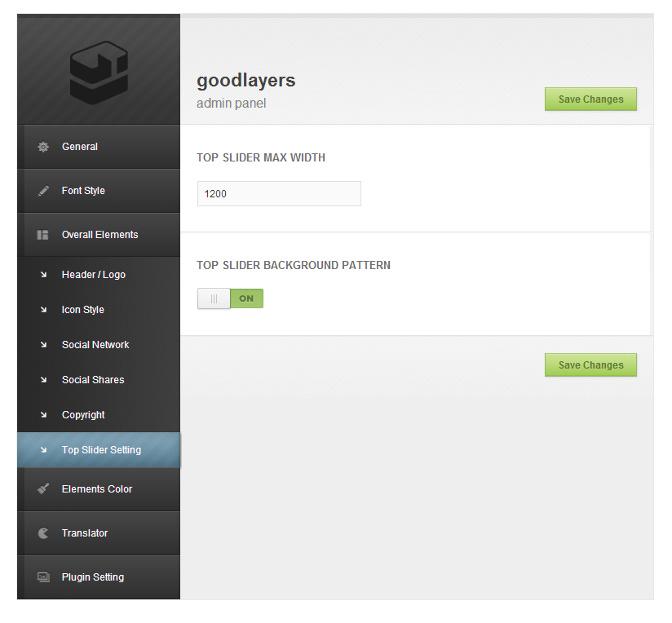Click the arrow icon beside Top Slider Setting
672x623 pixels.
pos(43,450)
